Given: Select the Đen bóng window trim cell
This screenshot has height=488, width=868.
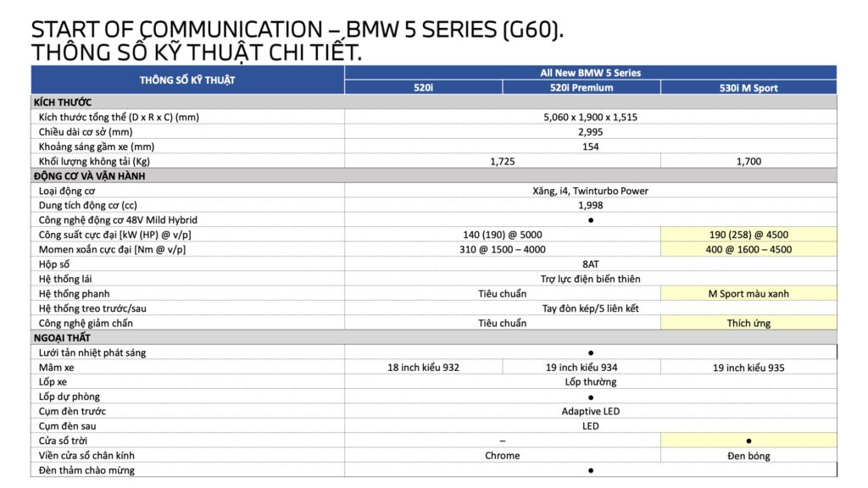Looking at the screenshot, I should click(748, 456).
